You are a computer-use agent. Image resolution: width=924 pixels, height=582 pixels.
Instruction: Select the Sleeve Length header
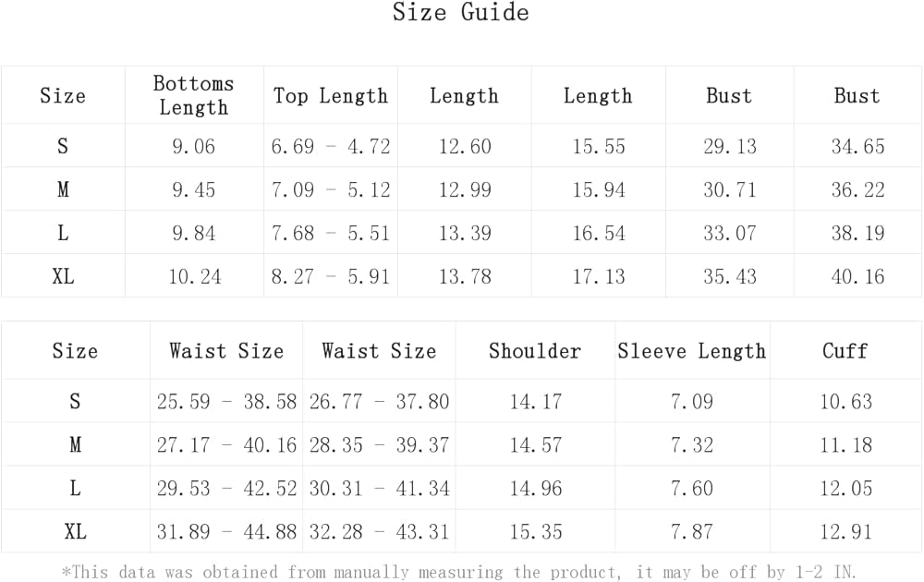(x=692, y=351)
